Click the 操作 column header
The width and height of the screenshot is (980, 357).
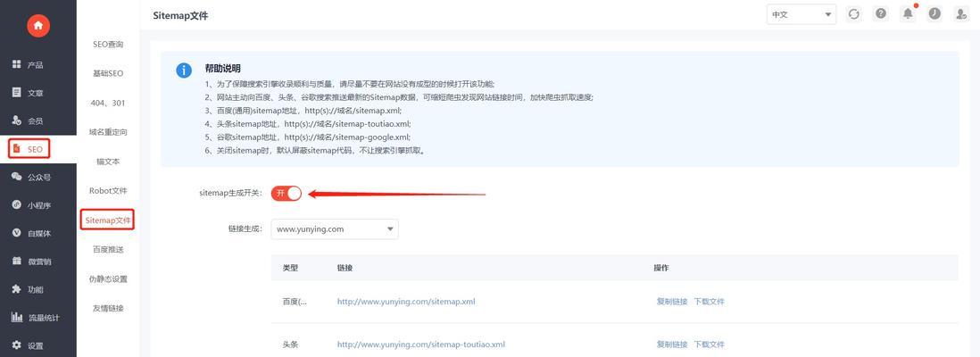(x=661, y=268)
